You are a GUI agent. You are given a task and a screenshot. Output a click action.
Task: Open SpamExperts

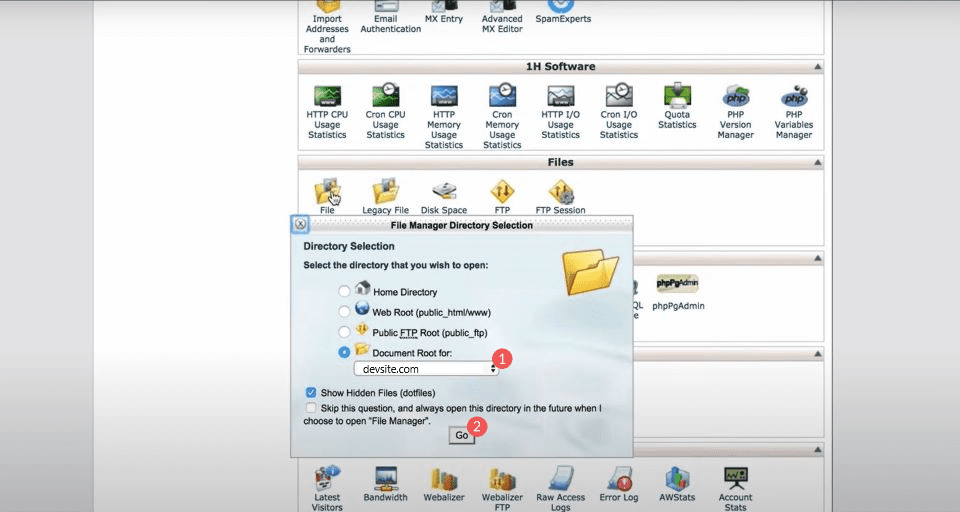click(x=563, y=12)
